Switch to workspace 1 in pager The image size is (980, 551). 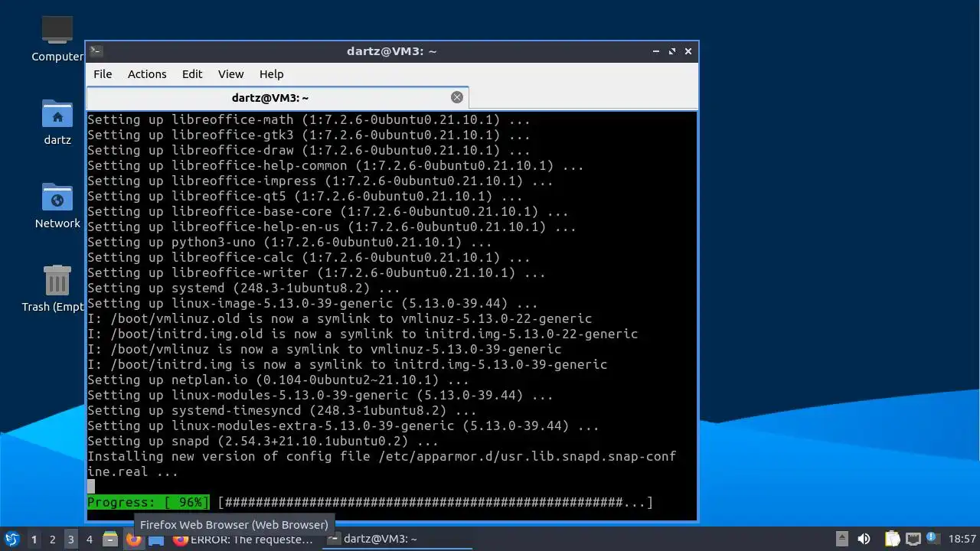click(34, 539)
